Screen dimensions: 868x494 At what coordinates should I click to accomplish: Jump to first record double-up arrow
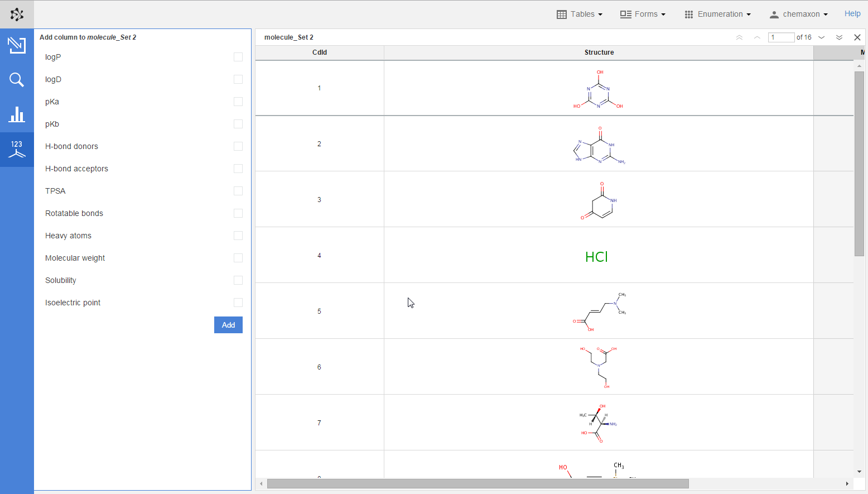tap(739, 37)
